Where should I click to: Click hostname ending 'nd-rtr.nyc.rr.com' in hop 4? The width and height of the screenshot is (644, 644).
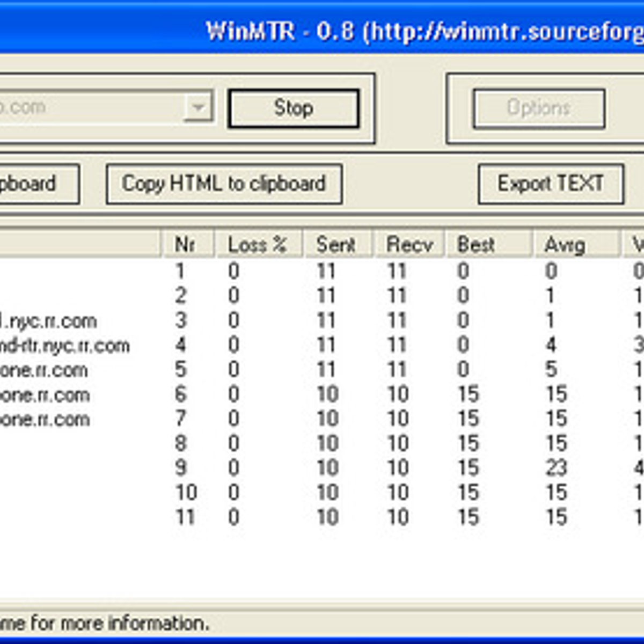click(x=64, y=346)
